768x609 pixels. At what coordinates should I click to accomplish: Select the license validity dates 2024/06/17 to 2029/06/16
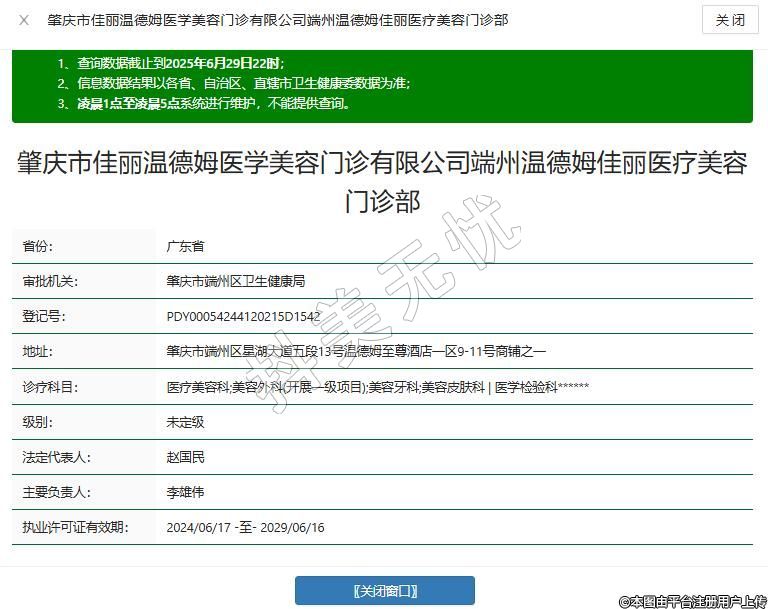pos(245,527)
